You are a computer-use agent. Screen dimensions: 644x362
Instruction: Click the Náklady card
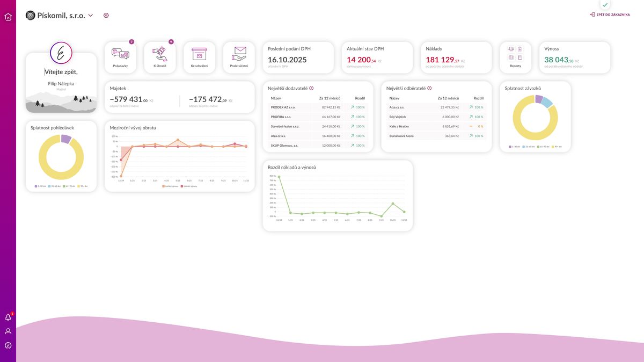(456, 57)
